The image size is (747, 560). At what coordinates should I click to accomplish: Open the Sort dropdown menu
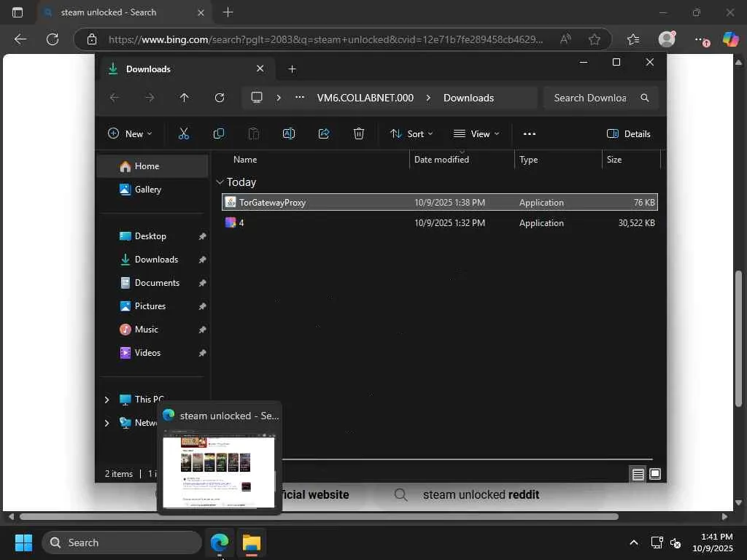pyautogui.click(x=411, y=134)
